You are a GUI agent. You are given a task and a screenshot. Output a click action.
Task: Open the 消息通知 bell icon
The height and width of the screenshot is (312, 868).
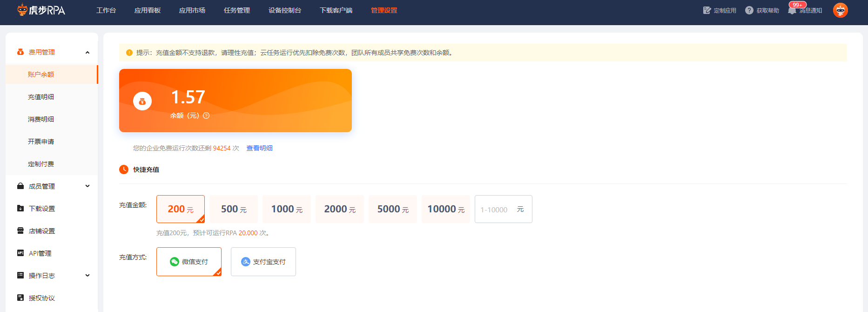[792, 11]
